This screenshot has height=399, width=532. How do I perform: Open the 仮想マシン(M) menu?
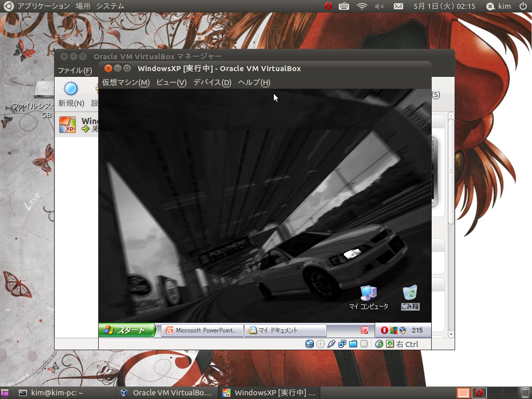point(126,83)
